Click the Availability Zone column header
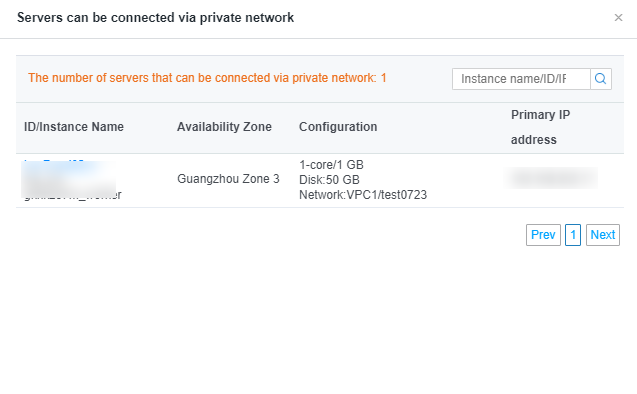Image resolution: width=637 pixels, height=394 pixels. point(224,127)
